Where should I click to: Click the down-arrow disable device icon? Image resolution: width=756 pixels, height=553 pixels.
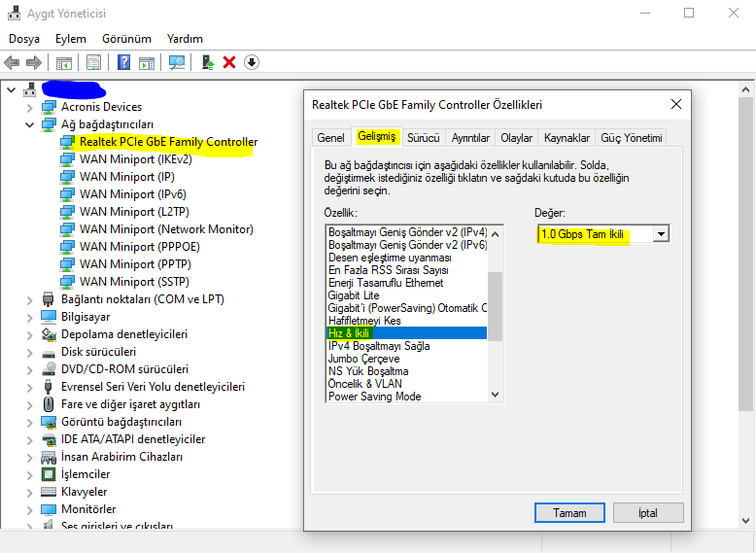click(x=252, y=62)
